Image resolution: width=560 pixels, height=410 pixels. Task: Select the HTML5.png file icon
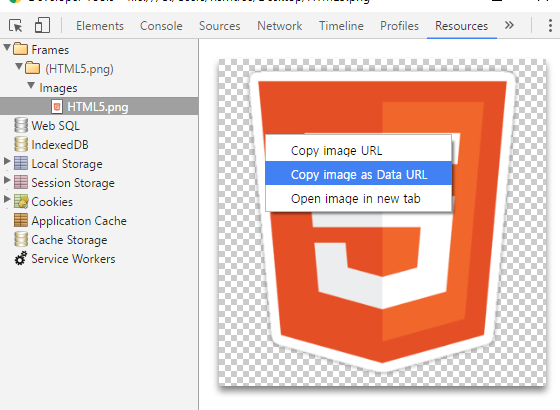point(57,106)
